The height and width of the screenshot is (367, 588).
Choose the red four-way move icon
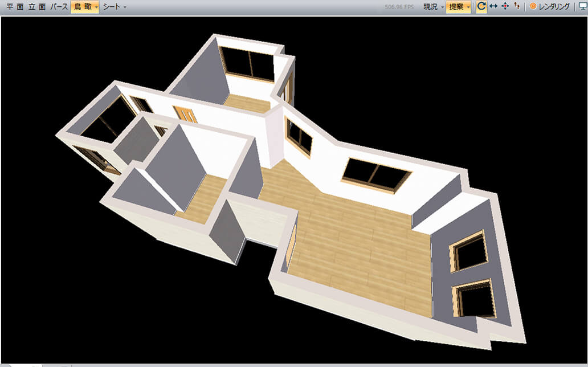505,7
